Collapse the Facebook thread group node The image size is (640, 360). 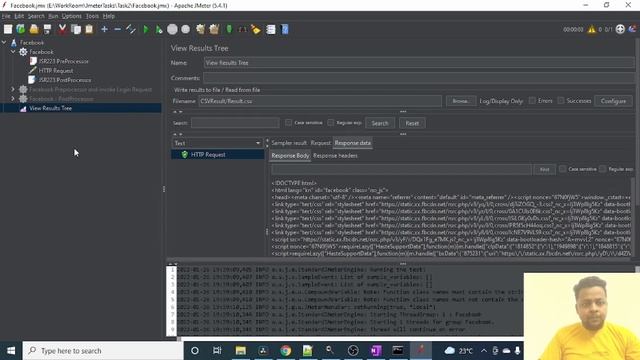coord(13,52)
